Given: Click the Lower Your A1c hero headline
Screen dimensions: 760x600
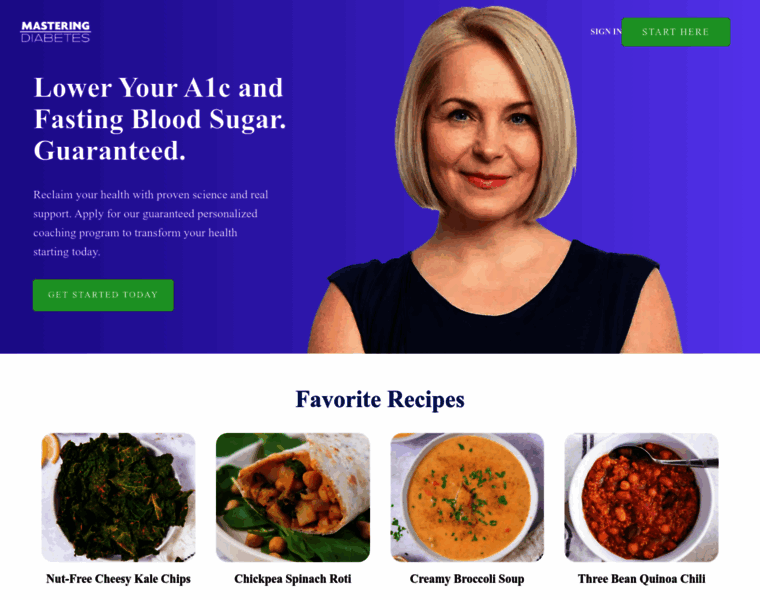Looking at the screenshot, I should point(159,119).
